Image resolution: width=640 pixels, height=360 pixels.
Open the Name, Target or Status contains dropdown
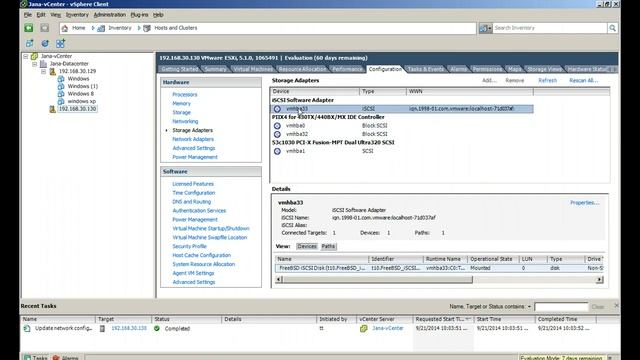point(529,307)
